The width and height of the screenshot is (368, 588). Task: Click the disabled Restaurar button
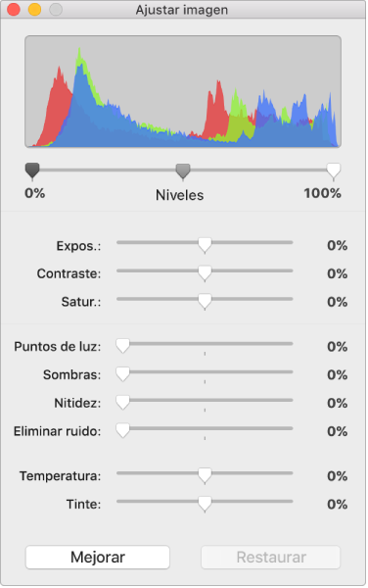tap(271, 557)
